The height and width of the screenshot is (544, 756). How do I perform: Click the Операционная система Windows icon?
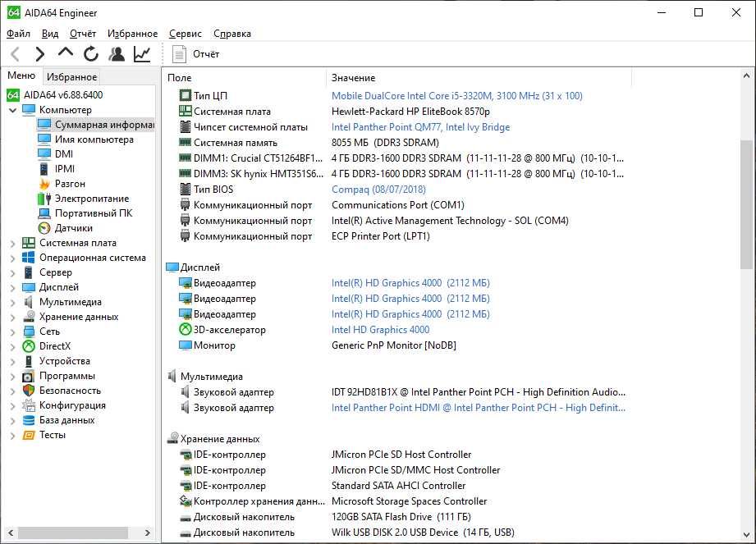coord(29,258)
